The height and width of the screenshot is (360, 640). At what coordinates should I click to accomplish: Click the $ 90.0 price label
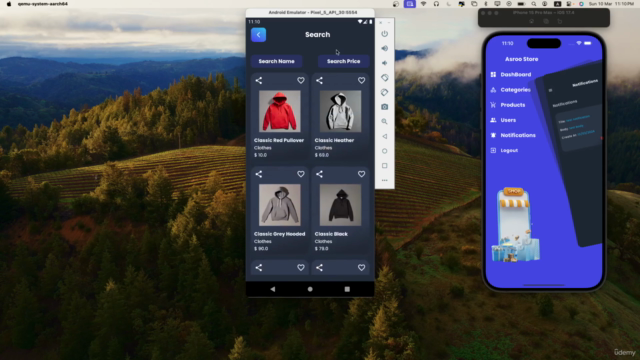pyautogui.click(x=261, y=249)
